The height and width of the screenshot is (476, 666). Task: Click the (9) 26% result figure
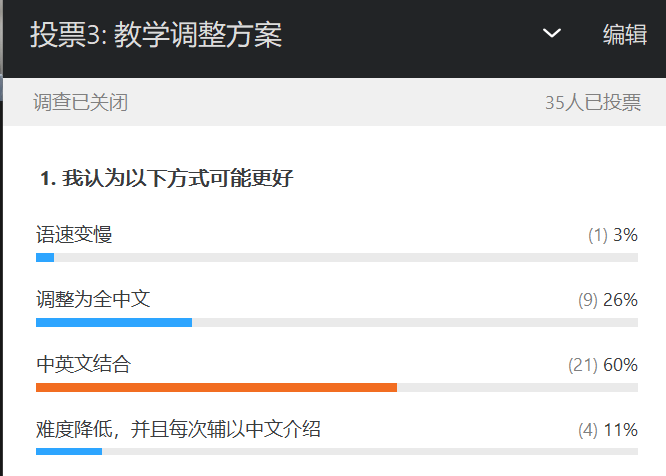[x=607, y=299]
